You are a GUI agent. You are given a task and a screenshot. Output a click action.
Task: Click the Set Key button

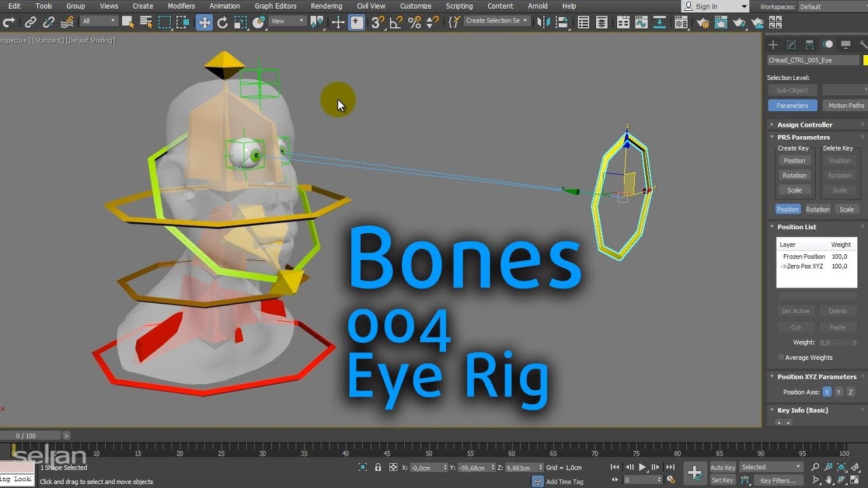[722, 481]
